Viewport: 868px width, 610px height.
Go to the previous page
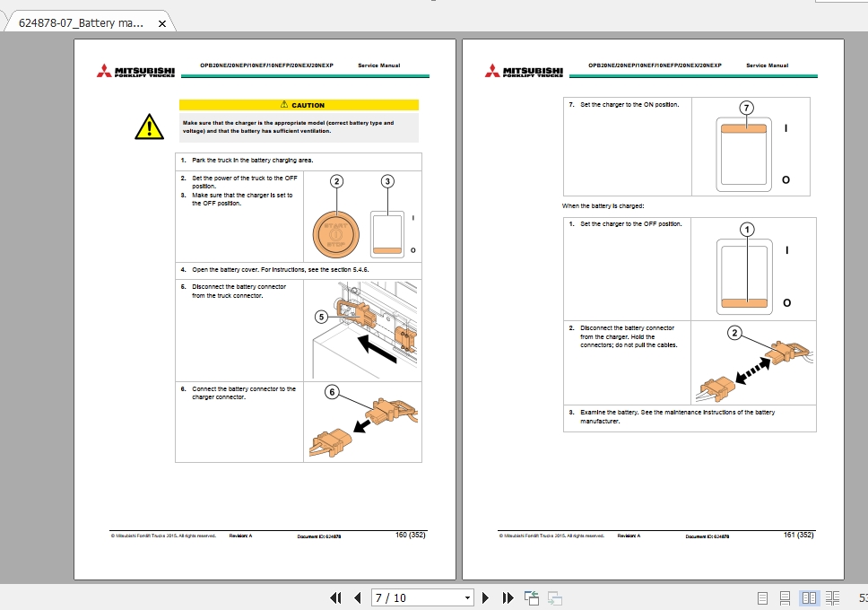[x=356, y=597]
